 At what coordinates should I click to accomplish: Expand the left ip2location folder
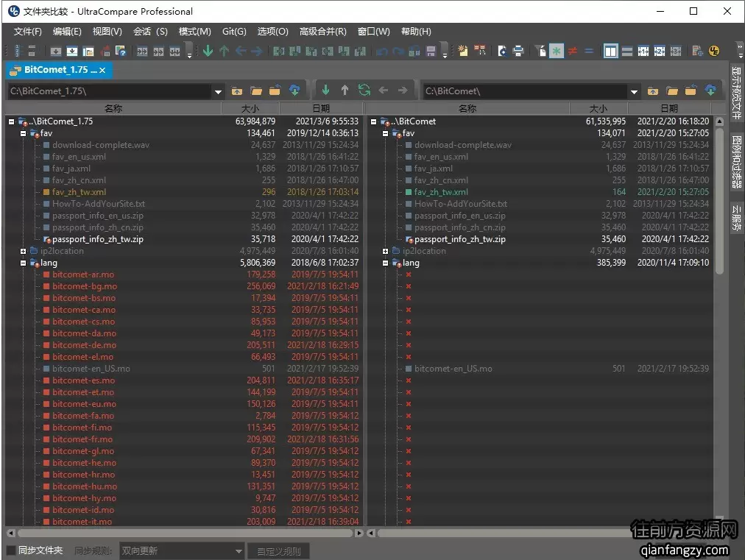24,251
